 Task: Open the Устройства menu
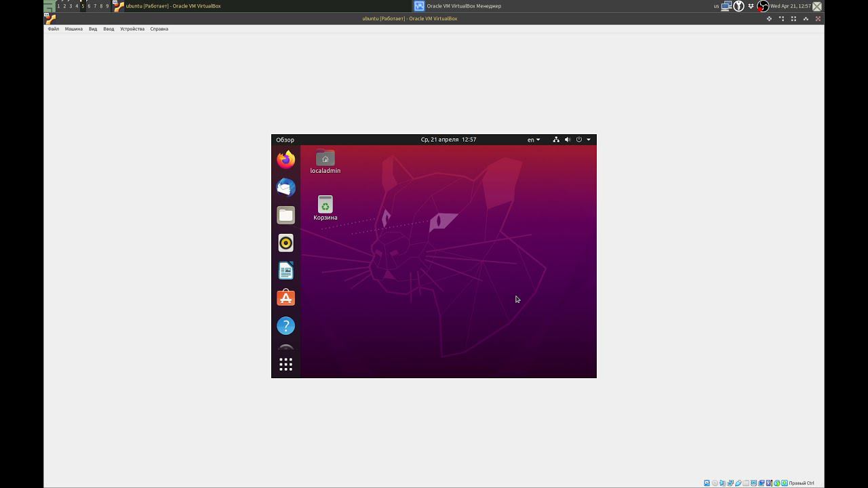pyautogui.click(x=132, y=29)
